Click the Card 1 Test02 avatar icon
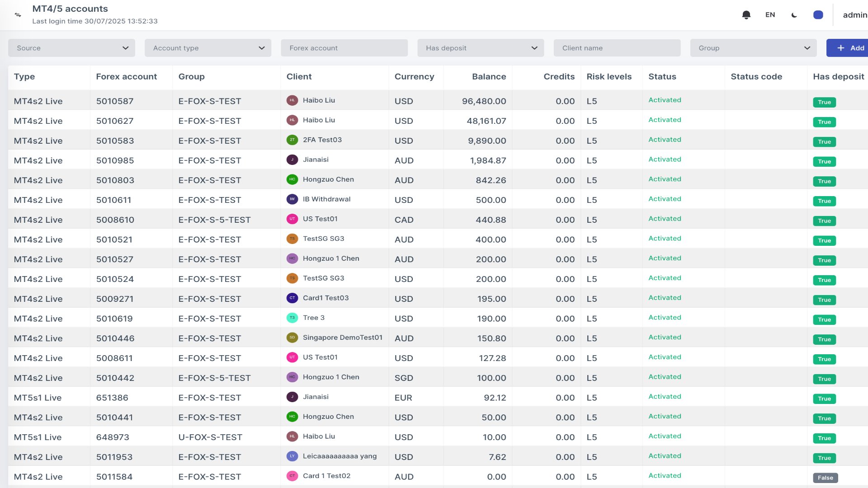Screen dimensions: 868x488 point(292,476)
